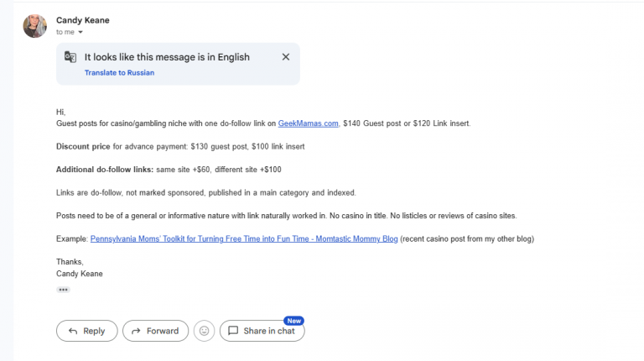The height and width of the screenshot is (361, 644).
Task: Open Candy Keane's profile picture
Action: pyautogui.click(x=34, y=26)
